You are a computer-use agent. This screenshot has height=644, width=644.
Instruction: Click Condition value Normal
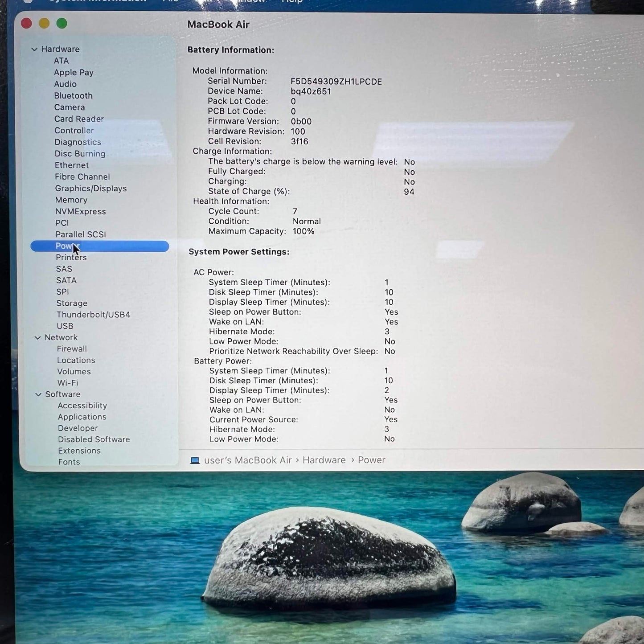[306, 222]
